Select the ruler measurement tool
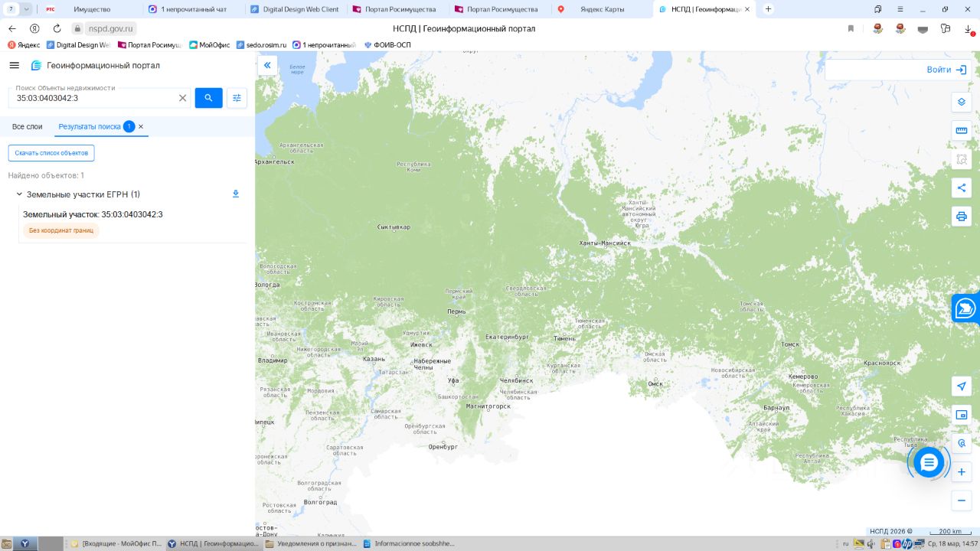This screenshot has width=980, height=551. [x=962, y=131]
